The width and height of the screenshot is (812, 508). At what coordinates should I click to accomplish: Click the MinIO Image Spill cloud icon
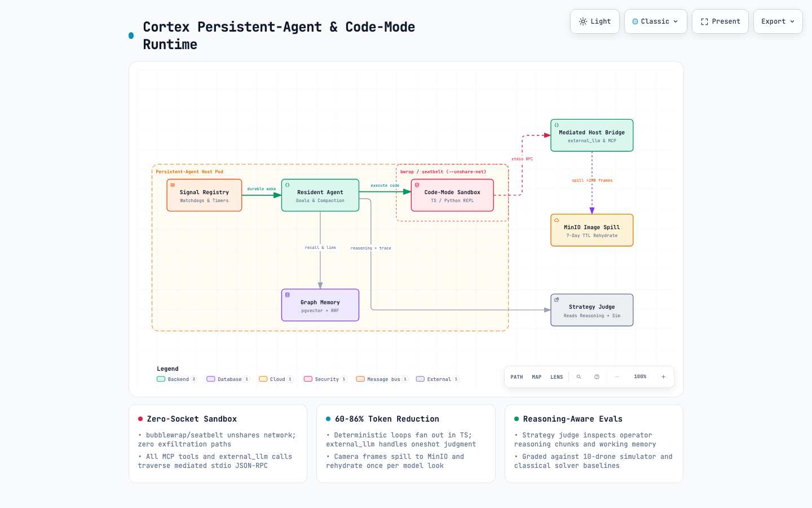[557, 220]
